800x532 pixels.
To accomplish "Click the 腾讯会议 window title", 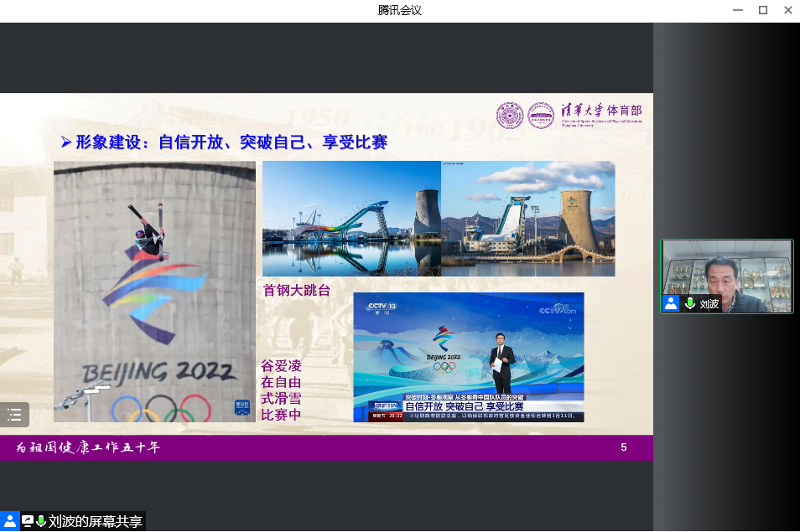I will pos(399,10).
